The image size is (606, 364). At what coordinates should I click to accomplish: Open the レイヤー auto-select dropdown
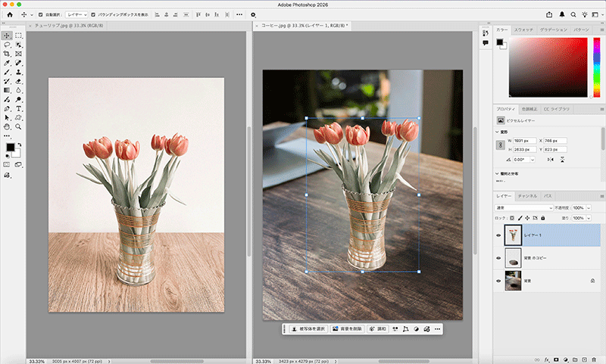tap(75, 14)
